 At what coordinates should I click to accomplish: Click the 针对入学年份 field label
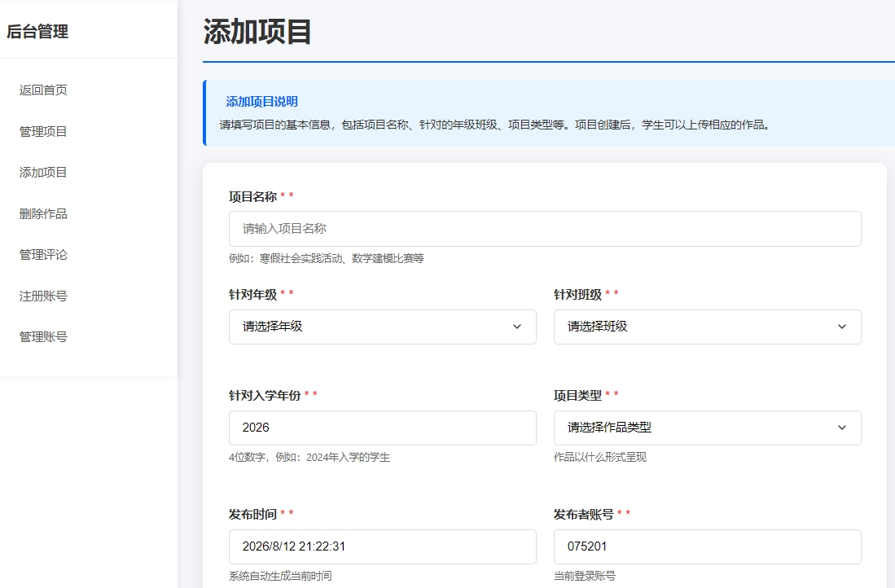[265, 396]
